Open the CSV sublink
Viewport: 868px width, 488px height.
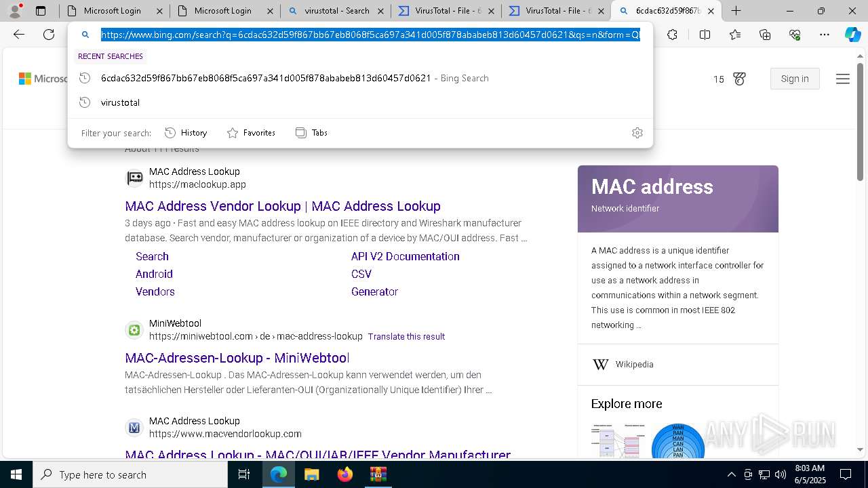click(361, 274)
